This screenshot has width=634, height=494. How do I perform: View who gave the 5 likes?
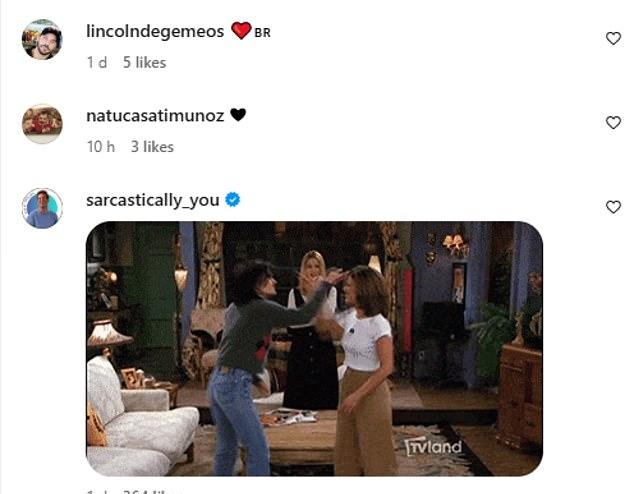[144, 63]
